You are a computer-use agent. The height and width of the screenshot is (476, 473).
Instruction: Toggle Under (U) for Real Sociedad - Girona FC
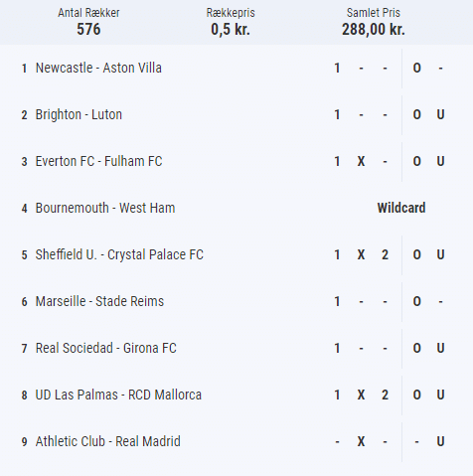(440, 349)
